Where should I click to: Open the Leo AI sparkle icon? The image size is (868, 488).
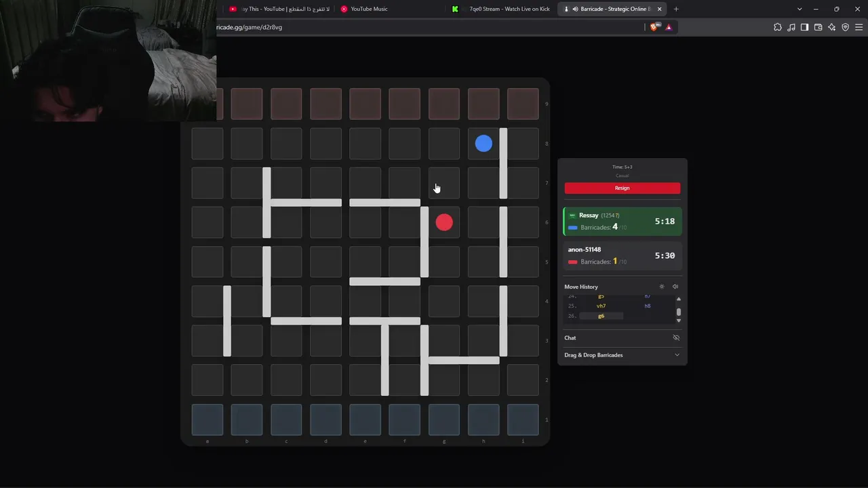[832, 27]
